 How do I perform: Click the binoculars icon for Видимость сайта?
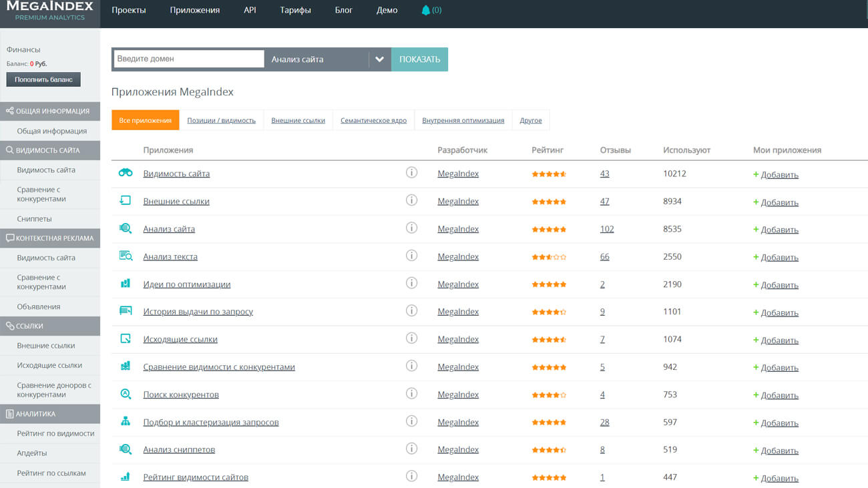pos(126,173)
